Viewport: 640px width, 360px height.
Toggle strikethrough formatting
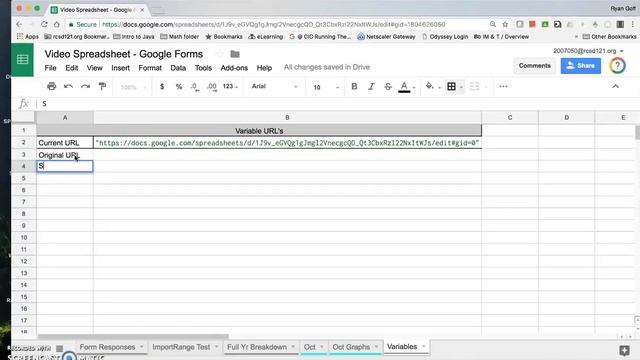pos(388,87)
